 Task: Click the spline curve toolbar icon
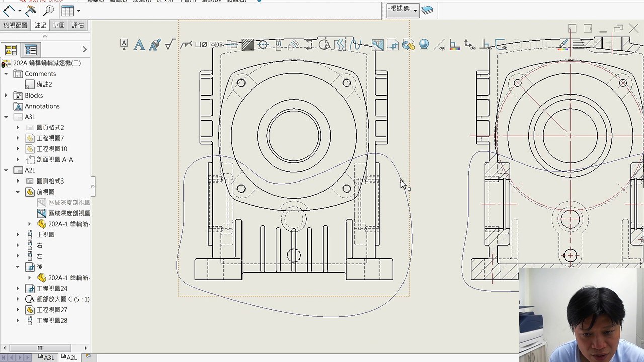tap(355, 45)
